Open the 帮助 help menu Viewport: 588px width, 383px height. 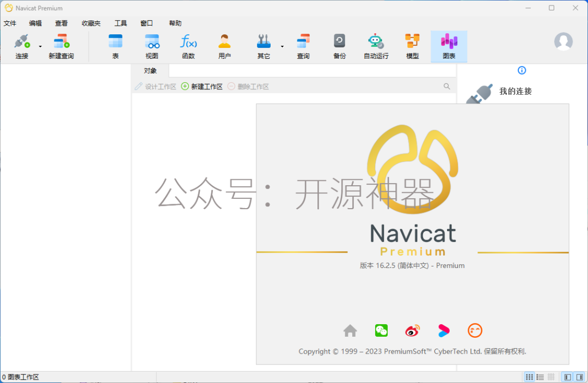(x=175, y=23)
